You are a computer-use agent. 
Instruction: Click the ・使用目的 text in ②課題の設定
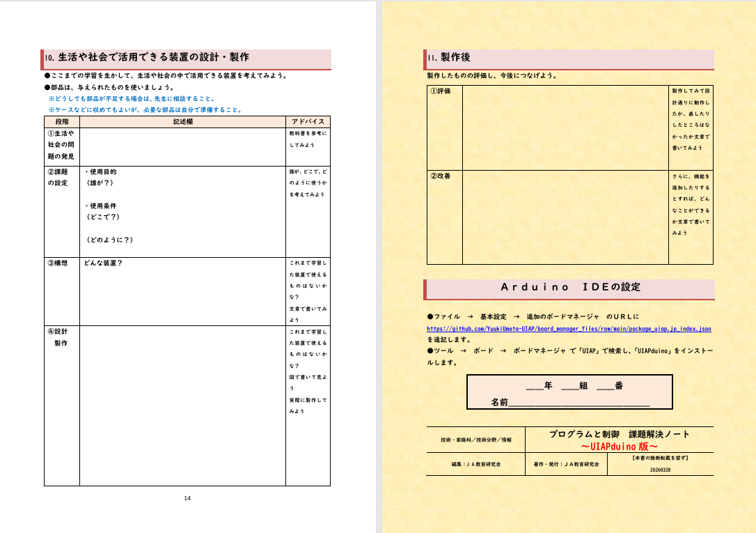pos(101,171)
